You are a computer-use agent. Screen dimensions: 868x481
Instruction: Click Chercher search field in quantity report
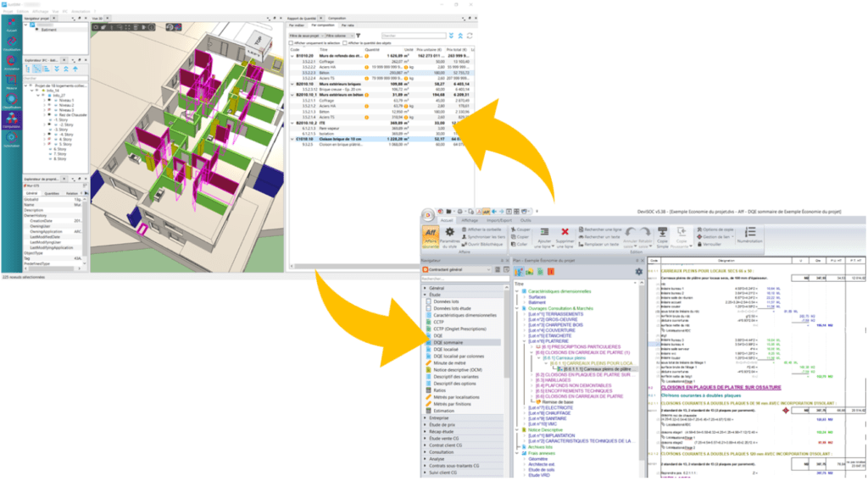[414, 36]
